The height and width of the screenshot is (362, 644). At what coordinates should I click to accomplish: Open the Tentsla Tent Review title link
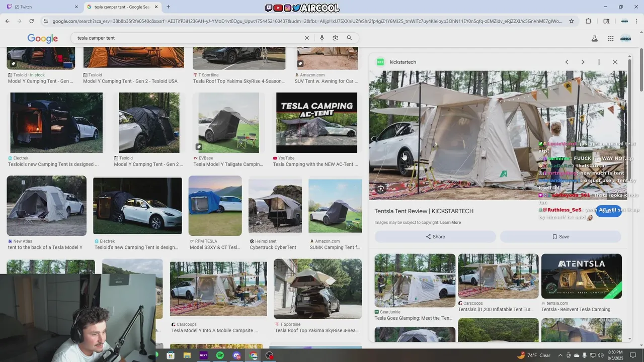coord(424,211)
